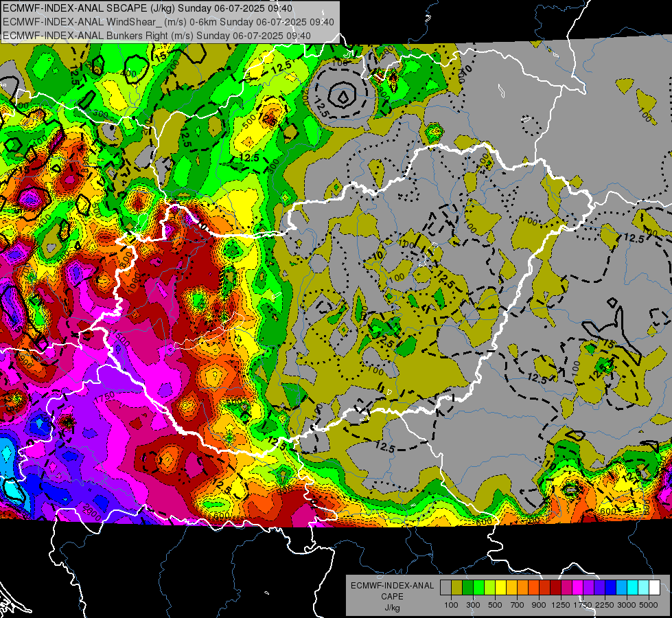Click the 1250 tick value in the legend

(x=561, y=605)
